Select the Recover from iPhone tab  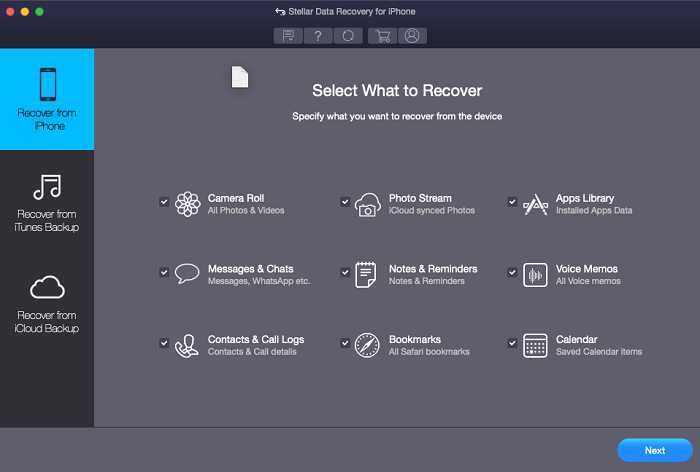pyautogui.click(x=47, y=99)
